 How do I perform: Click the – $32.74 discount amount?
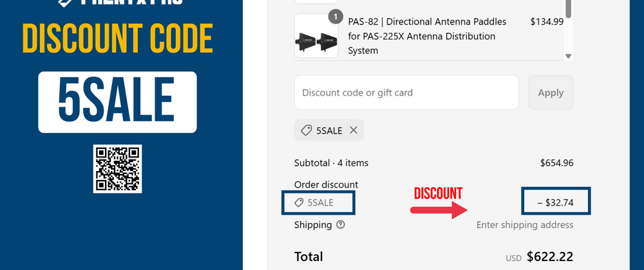[555, 203]
